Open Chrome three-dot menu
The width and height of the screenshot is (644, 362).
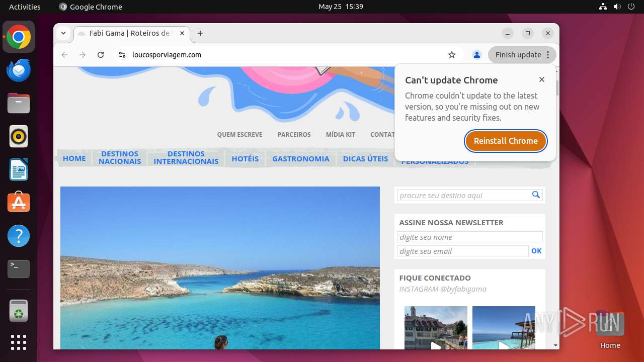[x=548, y=55]
